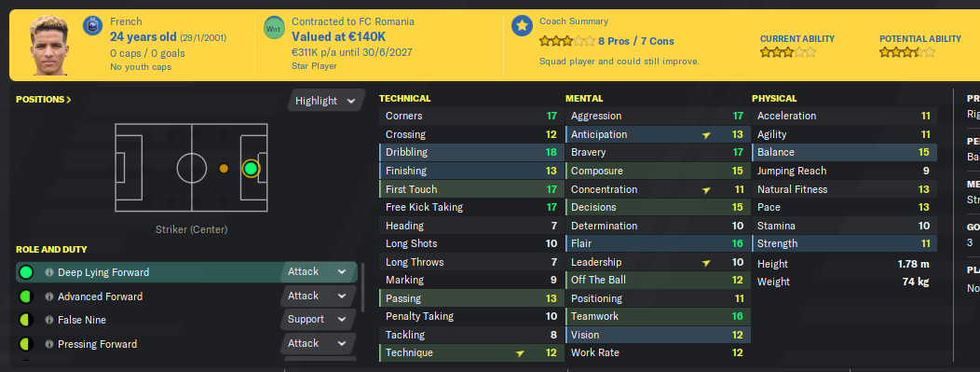Screen dimensions: 980x372
Task: Click the player's face thumbnail
Action: [x=49, y=45]
